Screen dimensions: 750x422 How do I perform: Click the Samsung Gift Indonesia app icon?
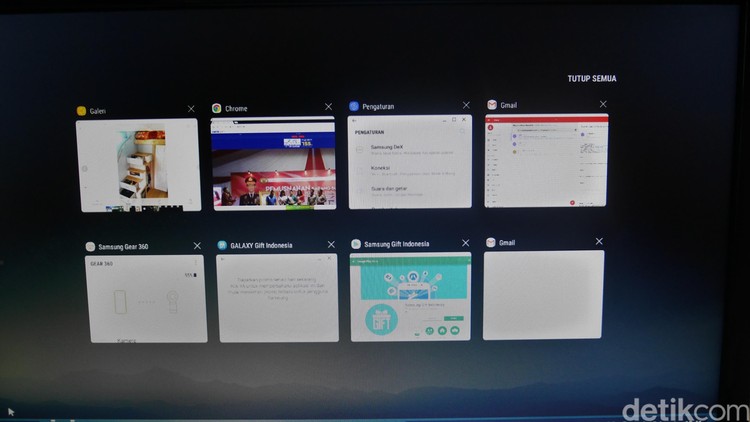(355, 244)
